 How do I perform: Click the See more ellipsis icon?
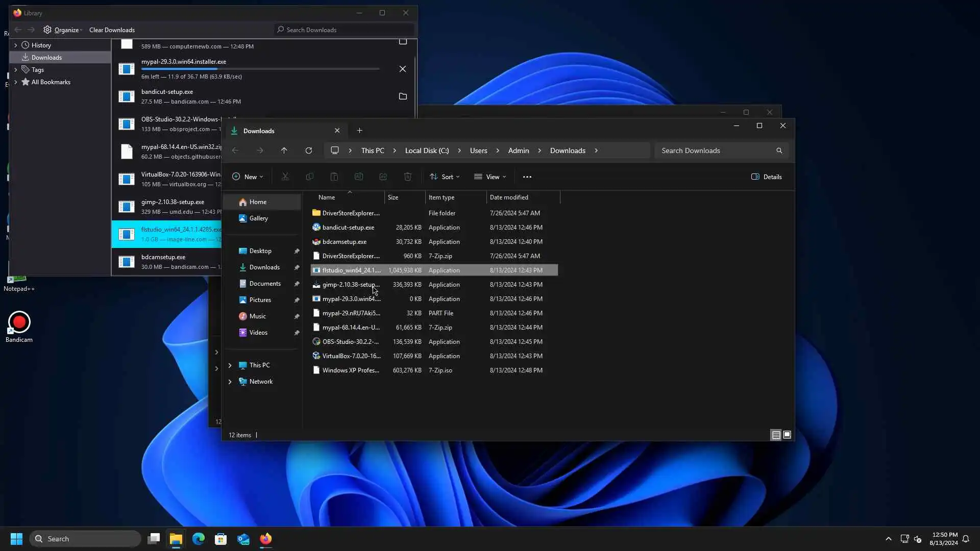click(x=527, y=177)
